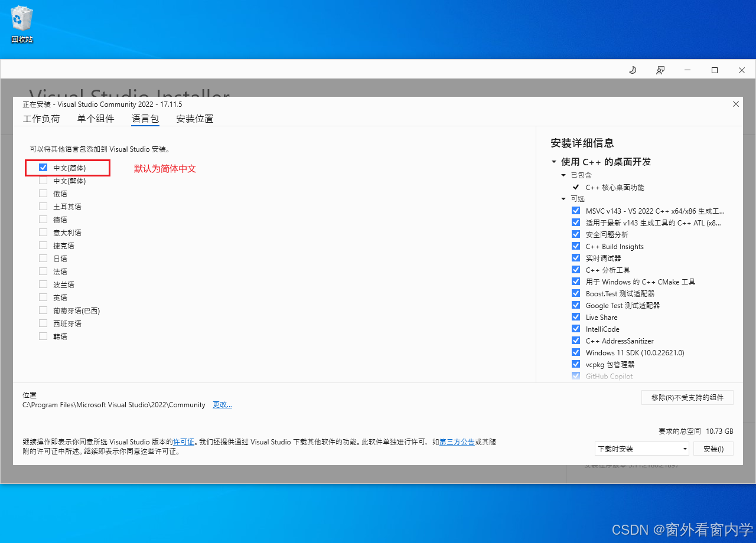Viewport: 756px width, 543px height.
Task: Click 移除(R)不受支持的组件 button
Action: click(x=687, y=398)
